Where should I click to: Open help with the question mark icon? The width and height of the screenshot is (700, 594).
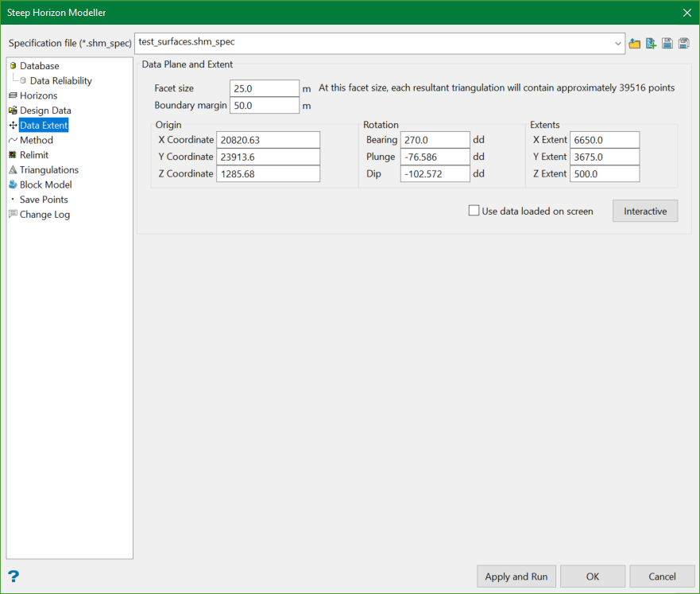click(x=14, y=577)
